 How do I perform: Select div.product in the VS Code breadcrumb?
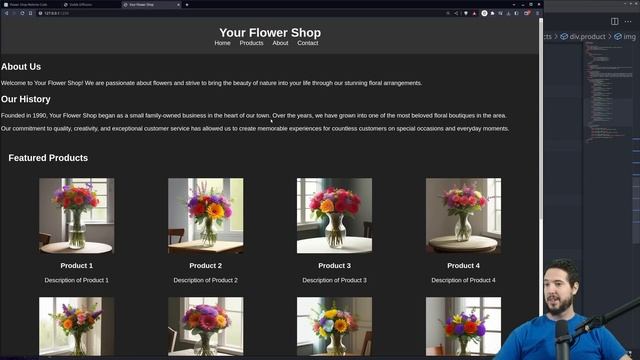583,36
